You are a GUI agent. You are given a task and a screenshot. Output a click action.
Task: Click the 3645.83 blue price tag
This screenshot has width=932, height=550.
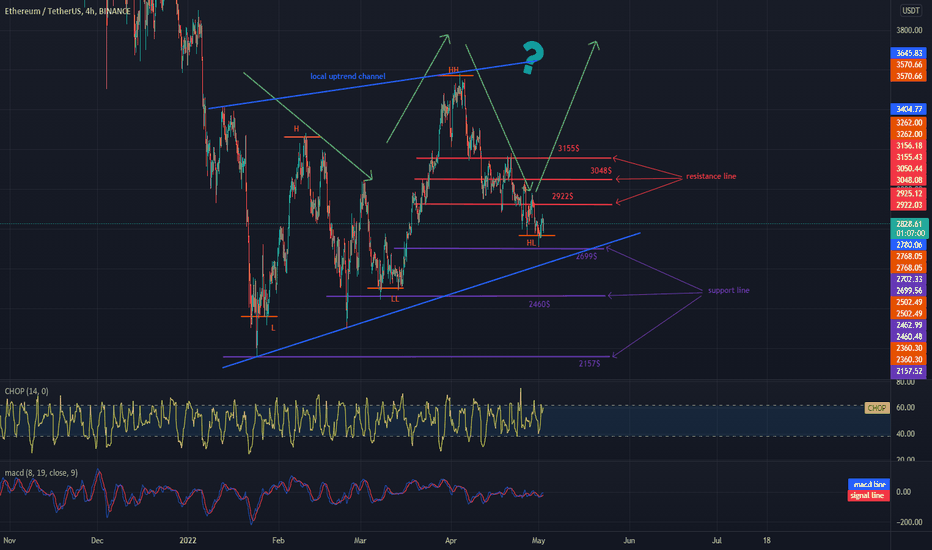click(909, 53)
